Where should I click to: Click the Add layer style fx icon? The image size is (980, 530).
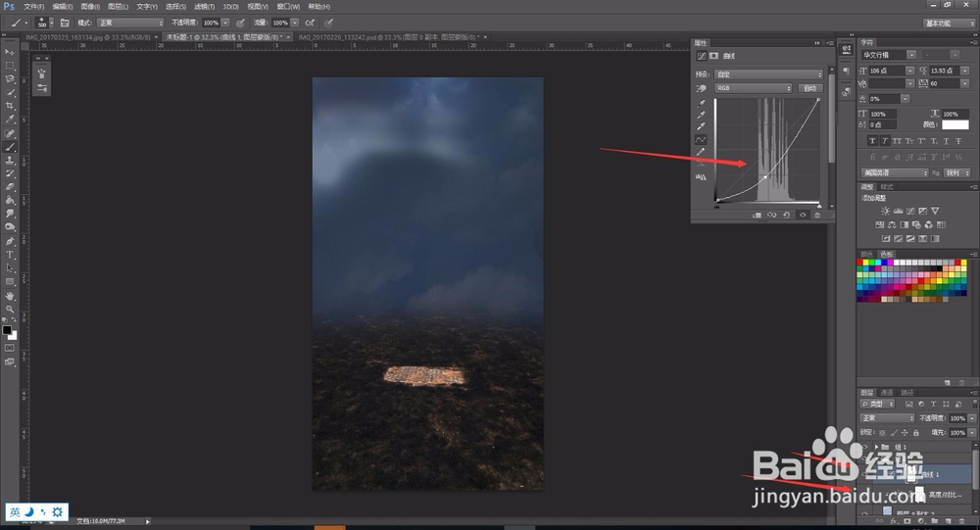pos(894,520)
